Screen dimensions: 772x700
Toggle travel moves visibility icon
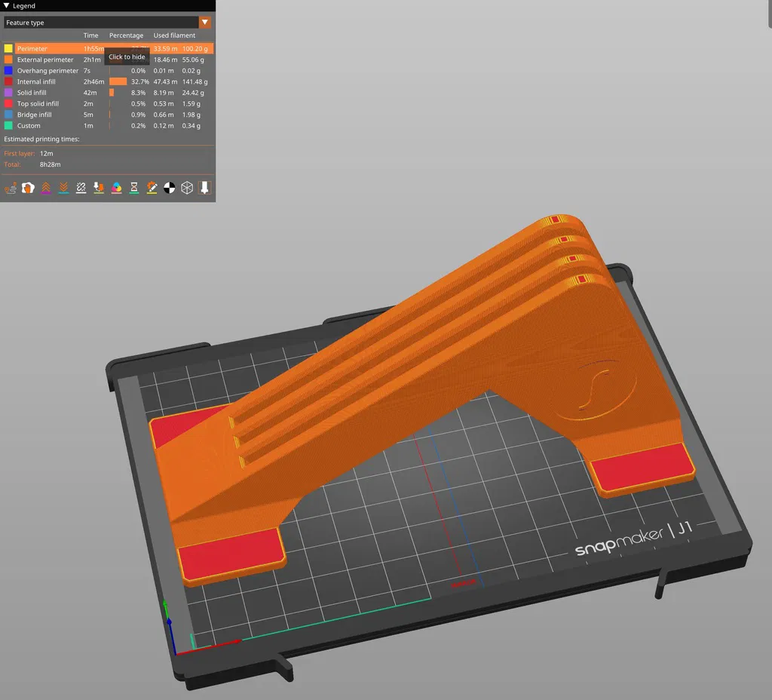click(11, 188)
